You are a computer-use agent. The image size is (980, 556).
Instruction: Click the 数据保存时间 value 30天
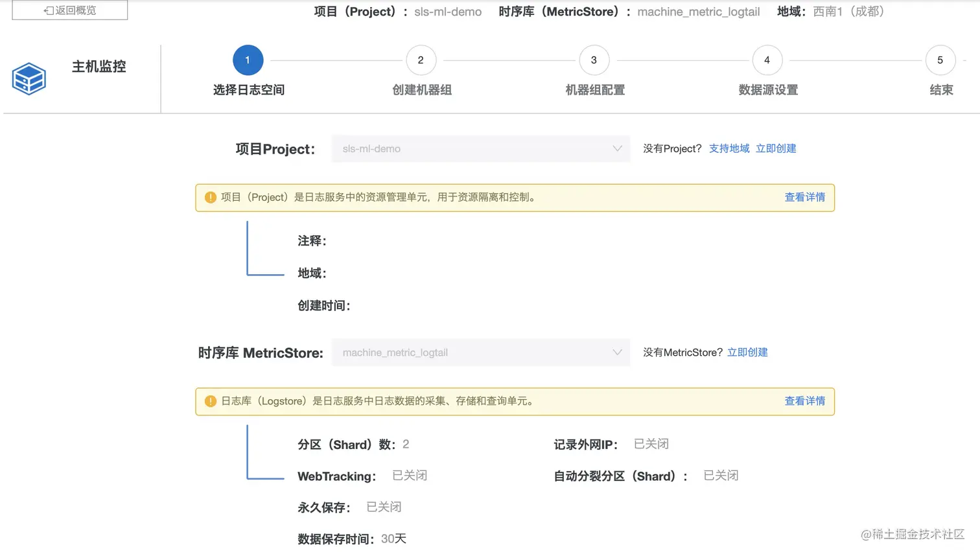point(393,539)
